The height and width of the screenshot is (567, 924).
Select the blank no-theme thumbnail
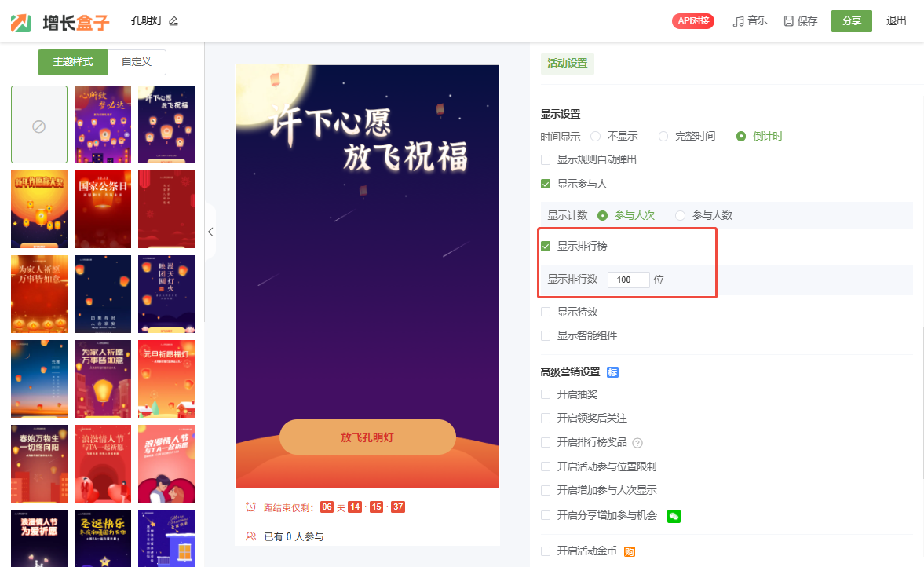pyautogui.click(x=39, y=124)
